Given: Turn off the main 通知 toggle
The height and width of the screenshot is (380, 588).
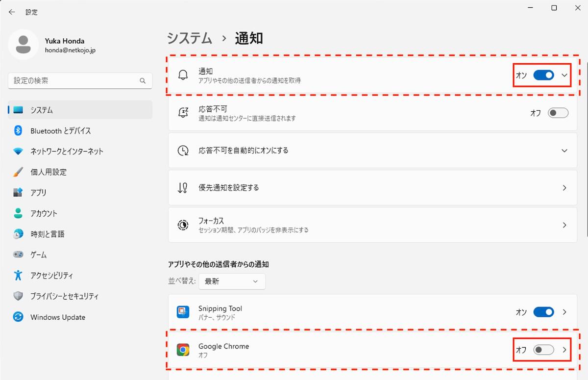Looking at the screenshot, I should (x=543, y=75).
